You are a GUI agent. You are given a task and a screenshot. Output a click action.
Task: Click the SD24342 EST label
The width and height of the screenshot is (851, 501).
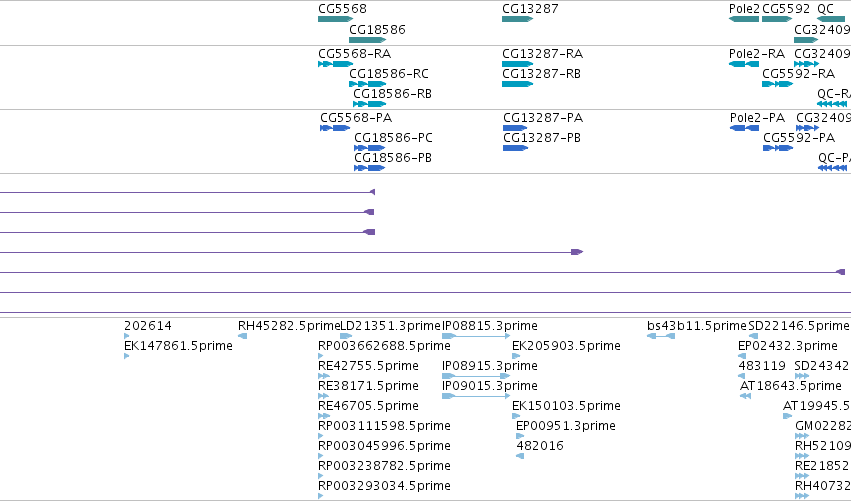coord(822,366)
